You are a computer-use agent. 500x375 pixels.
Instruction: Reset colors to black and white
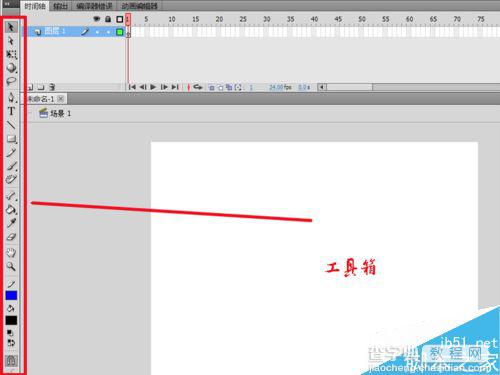click(10, 333)
